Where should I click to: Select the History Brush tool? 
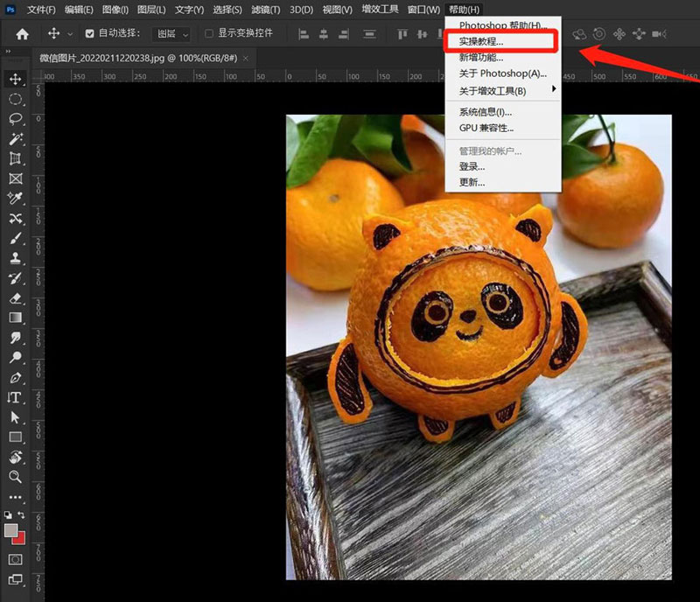pyautogui.click(x=15, y=278)
